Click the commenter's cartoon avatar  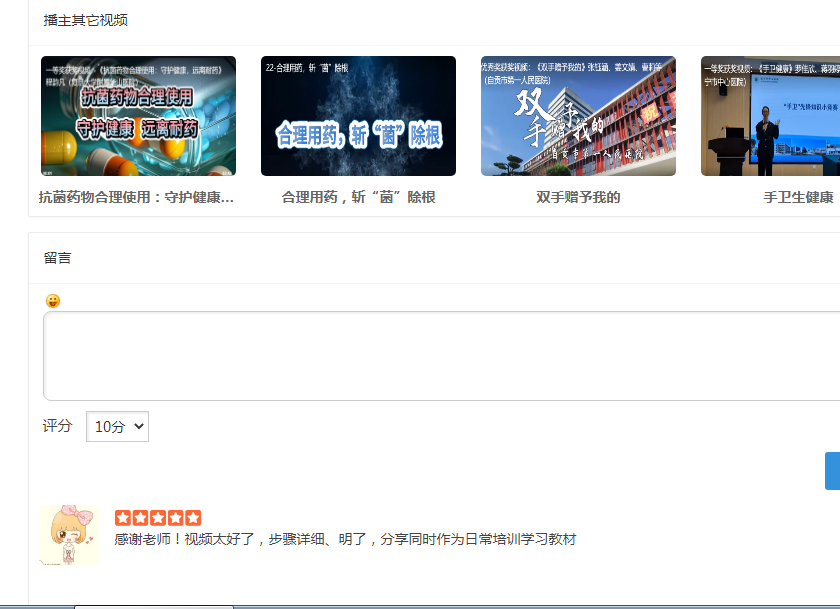tap(69, 535)
